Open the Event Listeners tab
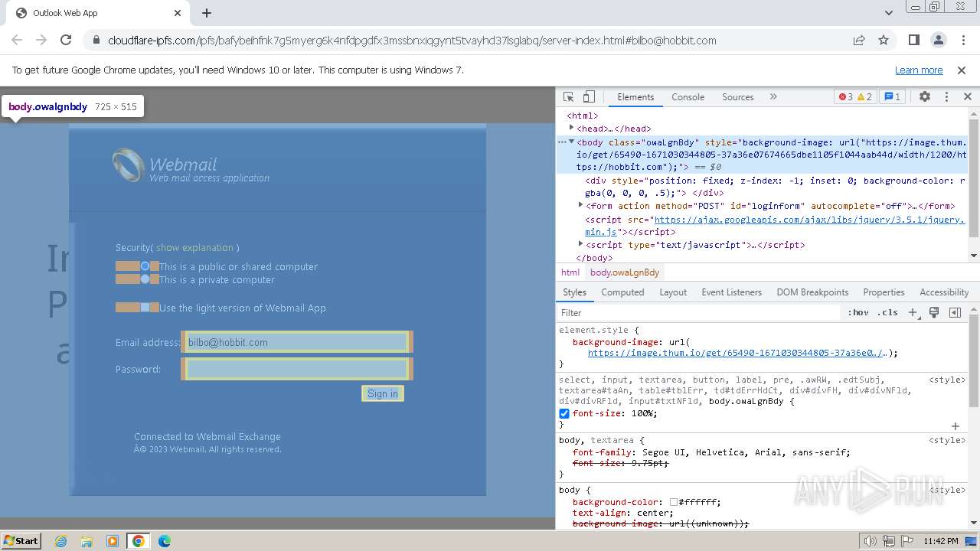The image size is (980, 551). click(731, 292)
